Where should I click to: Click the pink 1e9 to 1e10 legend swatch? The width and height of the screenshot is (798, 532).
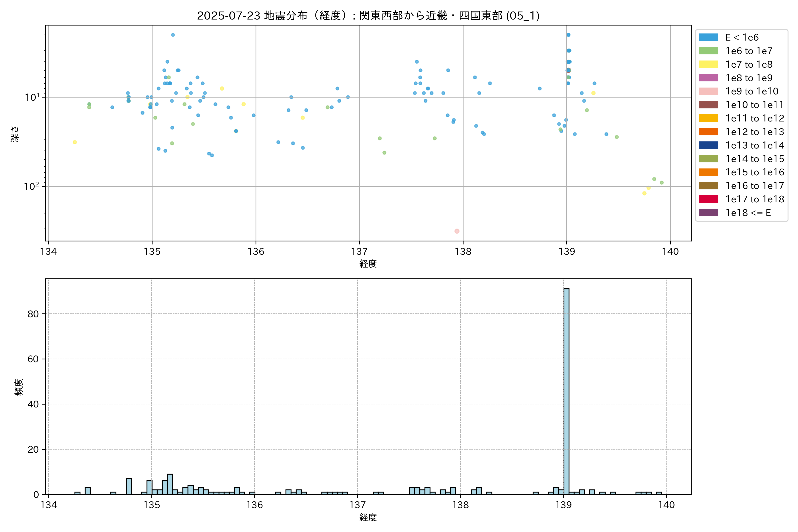pos(708,91)
